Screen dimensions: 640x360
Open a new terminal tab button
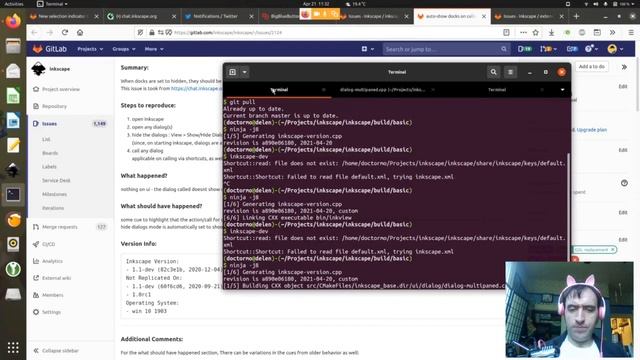[233, 72]
